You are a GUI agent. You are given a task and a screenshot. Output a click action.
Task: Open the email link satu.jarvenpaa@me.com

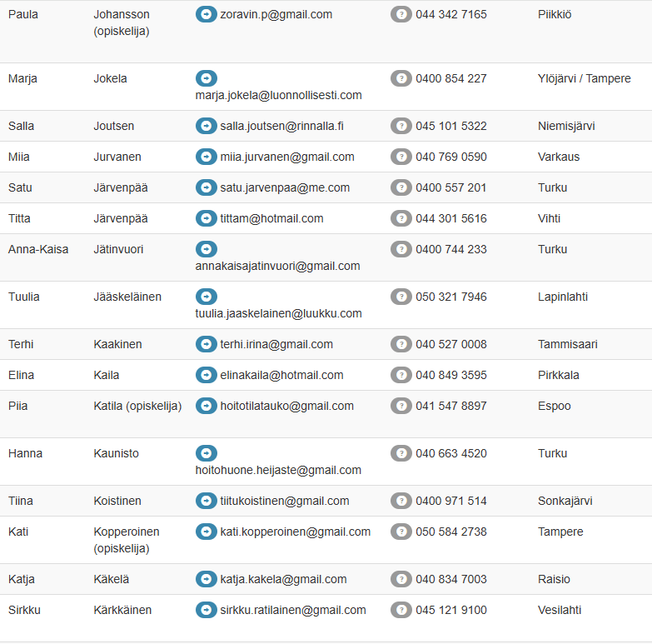tap(285, 187)
